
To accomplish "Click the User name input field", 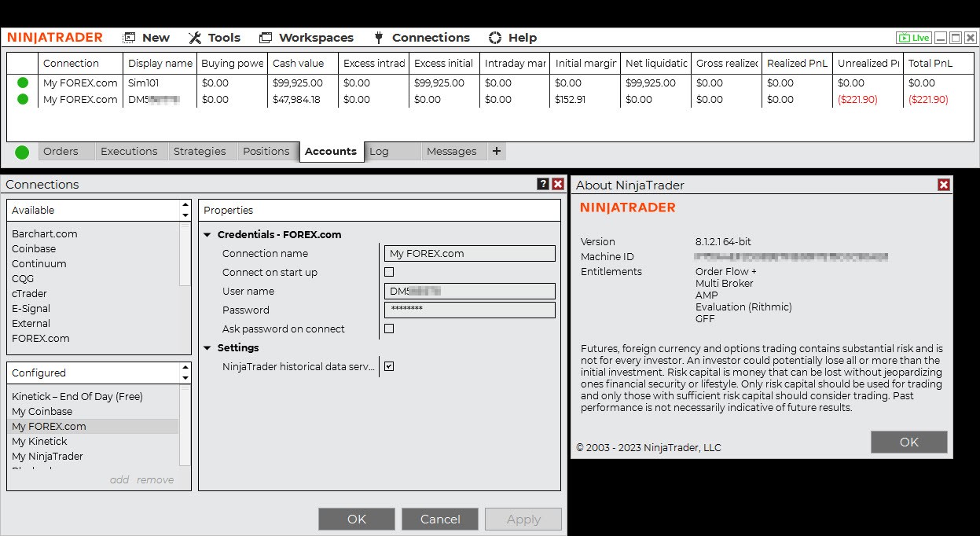I will pos(470,291).
